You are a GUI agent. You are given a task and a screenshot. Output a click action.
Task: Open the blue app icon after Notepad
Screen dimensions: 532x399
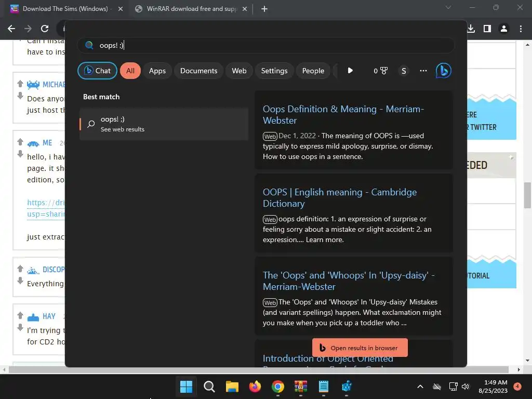tap(347, 387)
